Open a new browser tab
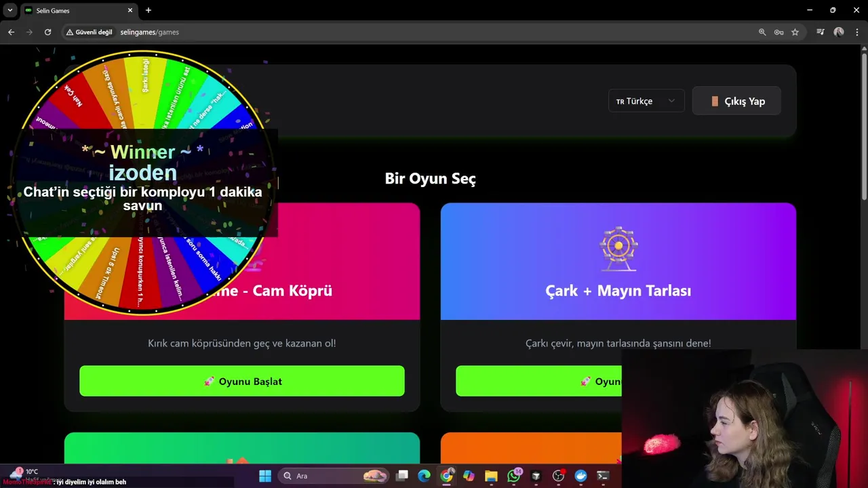 149,10
